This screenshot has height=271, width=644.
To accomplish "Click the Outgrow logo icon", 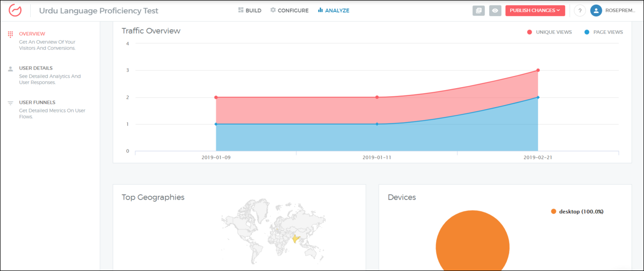I will [x=15, y=10].
